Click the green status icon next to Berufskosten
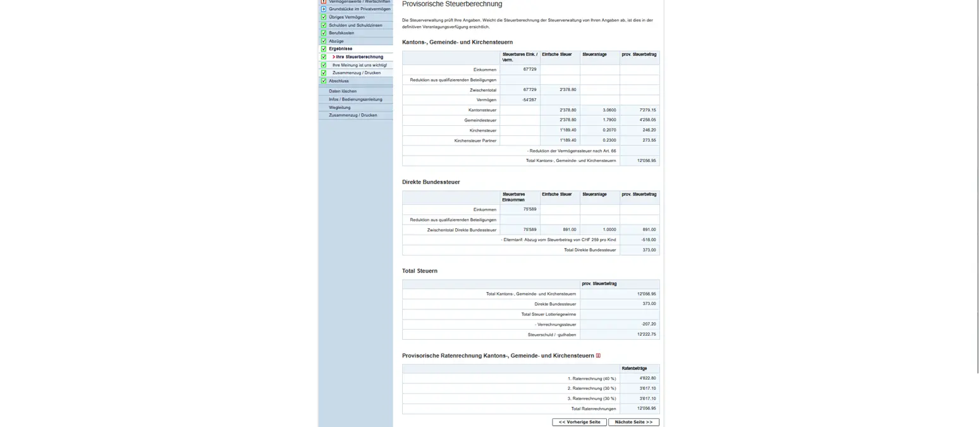Image resolution: width=980 pixels, height=427 pixels. 324,33
